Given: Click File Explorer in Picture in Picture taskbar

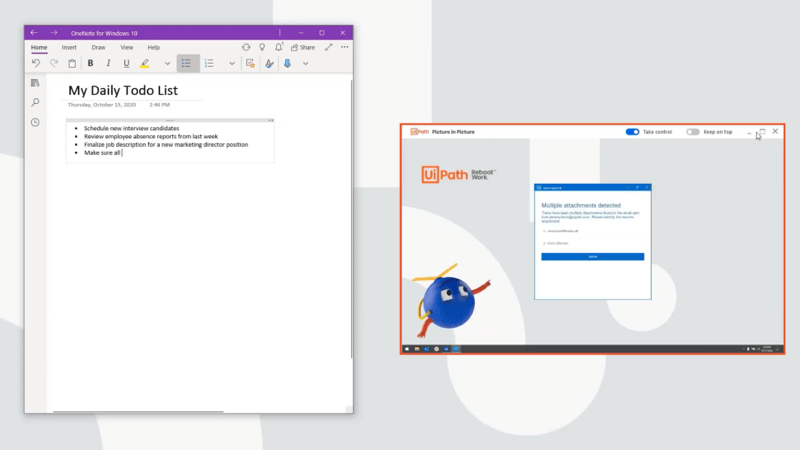Looking at the screenshot, I should [417, 349].
